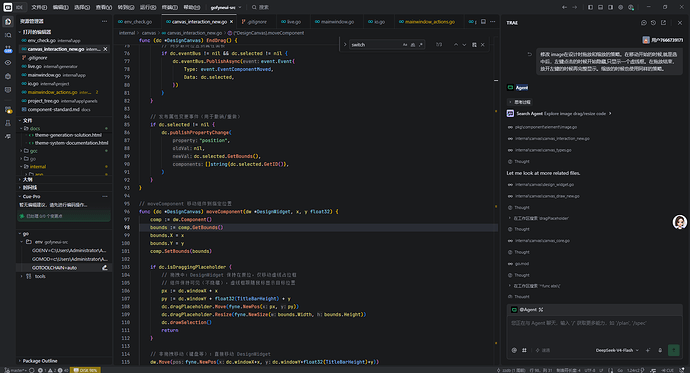
Task: Toggle find in selection
Action: tap(474, 44)
